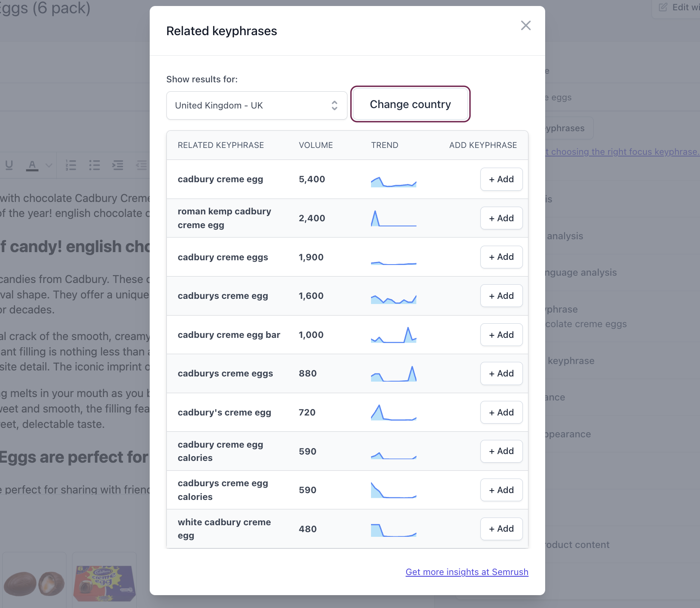700x608 pixels.
Task: Close the Related keyphrases dialog
Action: point(525,26)
